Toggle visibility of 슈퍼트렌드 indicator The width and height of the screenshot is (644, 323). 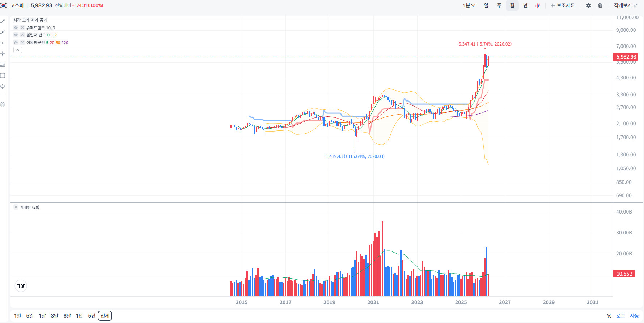tap(16, 28)
